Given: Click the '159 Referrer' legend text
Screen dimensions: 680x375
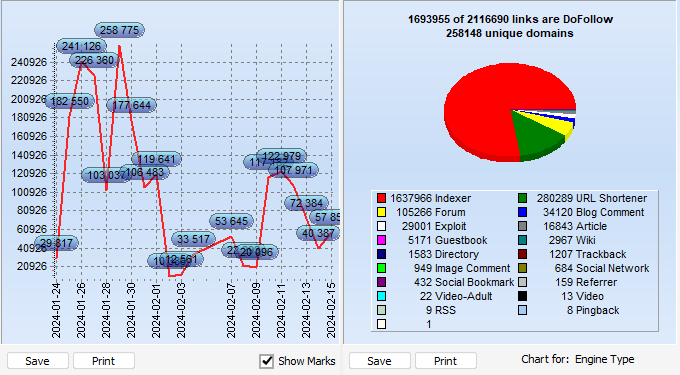Looking at the screenshot, I should point(586,282).
